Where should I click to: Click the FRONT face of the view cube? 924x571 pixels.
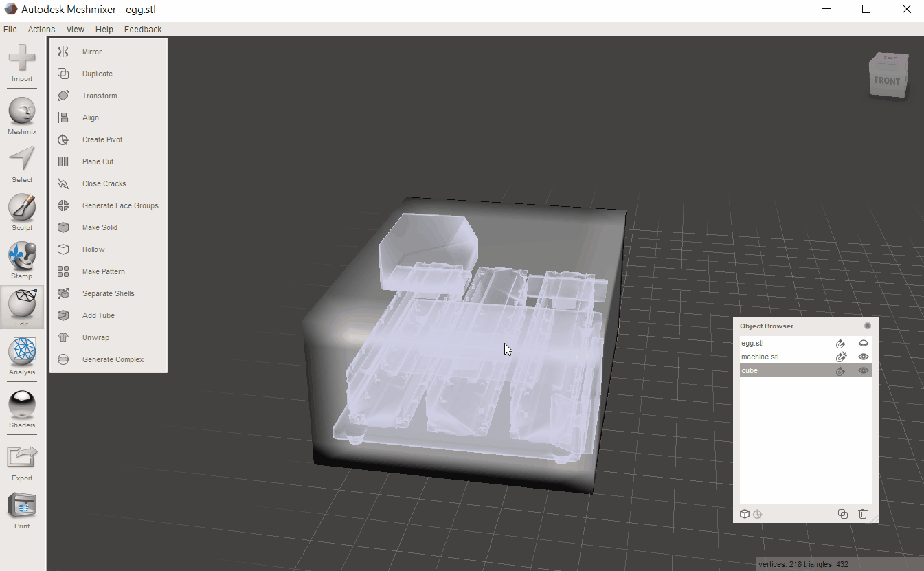point(887,81)
